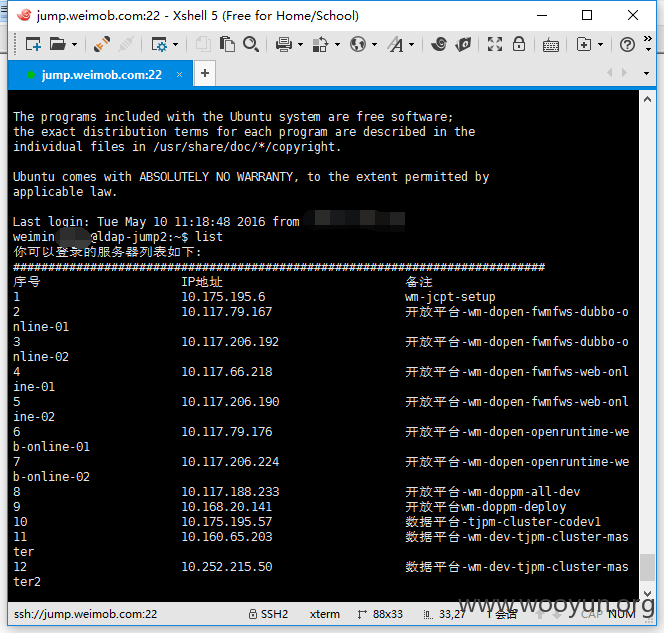The width and height of the screenshot is (664, 633).
Task: Click the Print icon
Action: 284,44
